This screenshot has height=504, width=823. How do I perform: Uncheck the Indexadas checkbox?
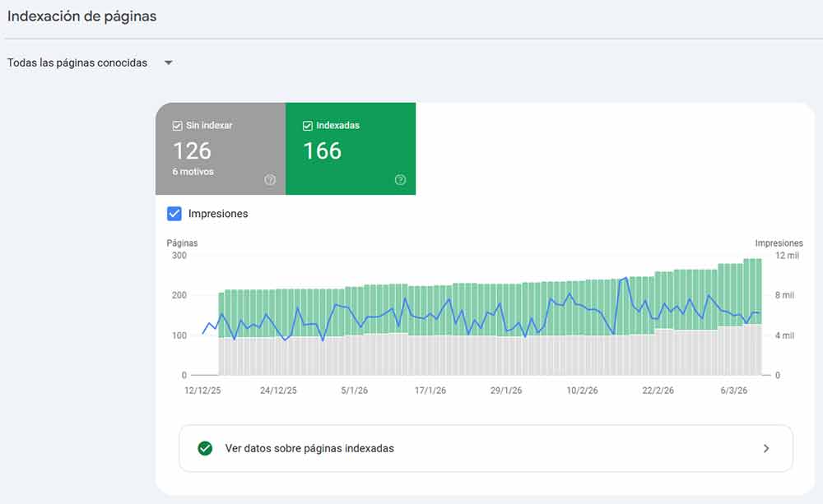tap(308, 126)
